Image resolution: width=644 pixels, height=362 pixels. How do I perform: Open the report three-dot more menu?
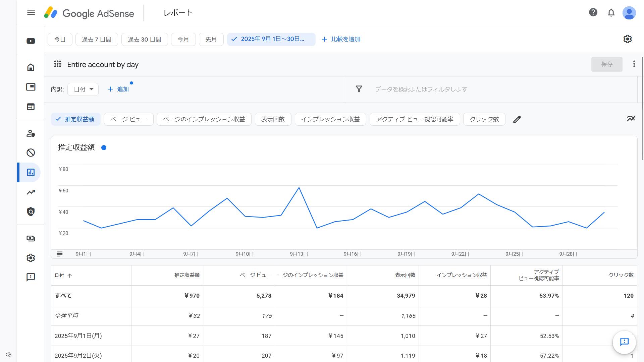(x=634, y=64)
